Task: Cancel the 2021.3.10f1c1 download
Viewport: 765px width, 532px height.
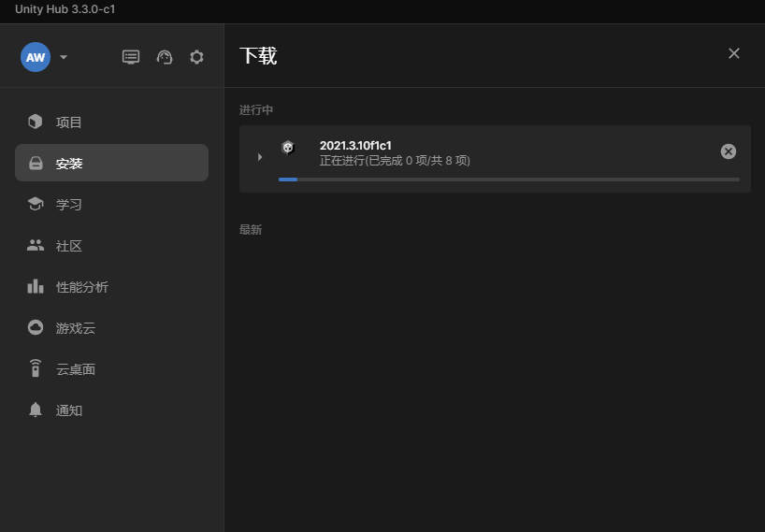Action: click(729, 151)
